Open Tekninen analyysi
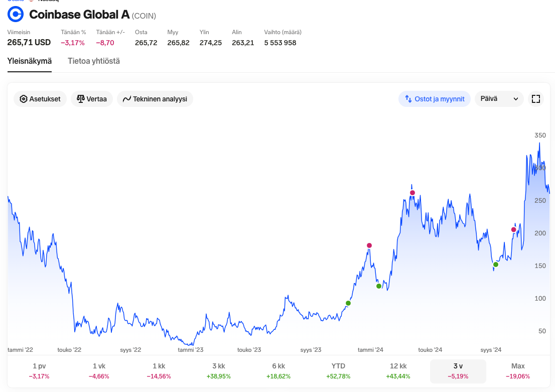Image resolution: width=555 pixels, height=392 pixels. coord(155,99)
